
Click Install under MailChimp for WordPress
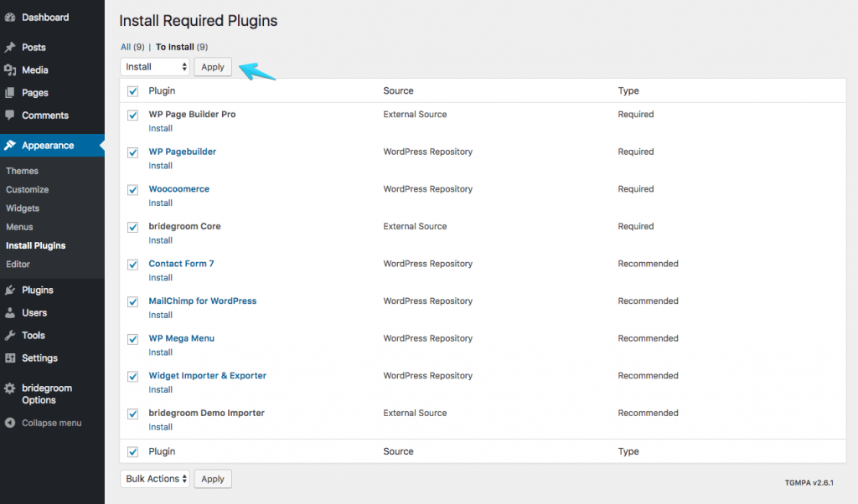[x=160, y=315]
